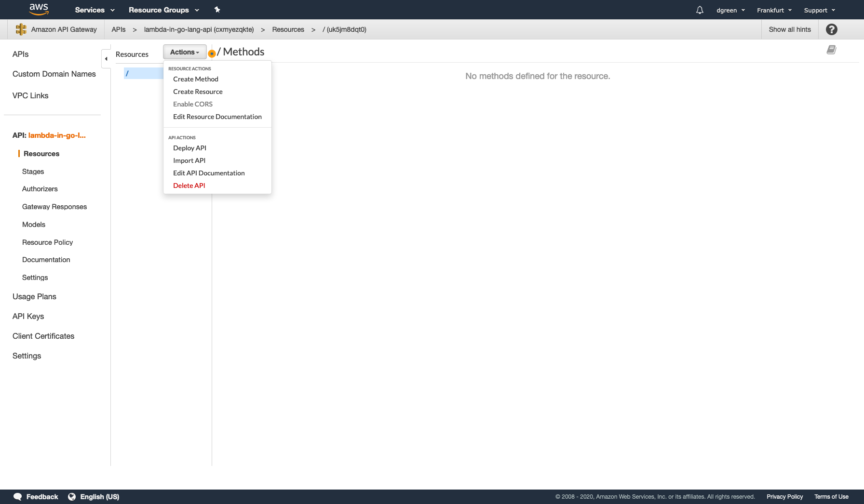Click Show all hints button

click(790, 29)
